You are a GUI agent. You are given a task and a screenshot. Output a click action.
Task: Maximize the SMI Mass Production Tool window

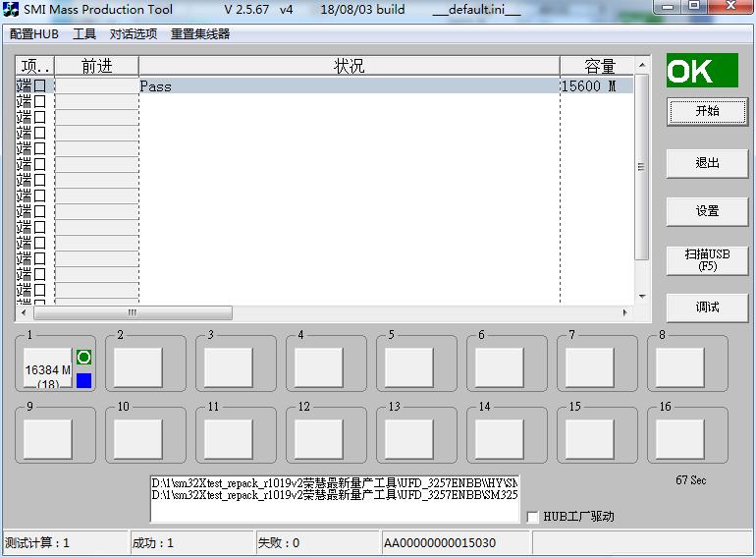tap(694, 7)
